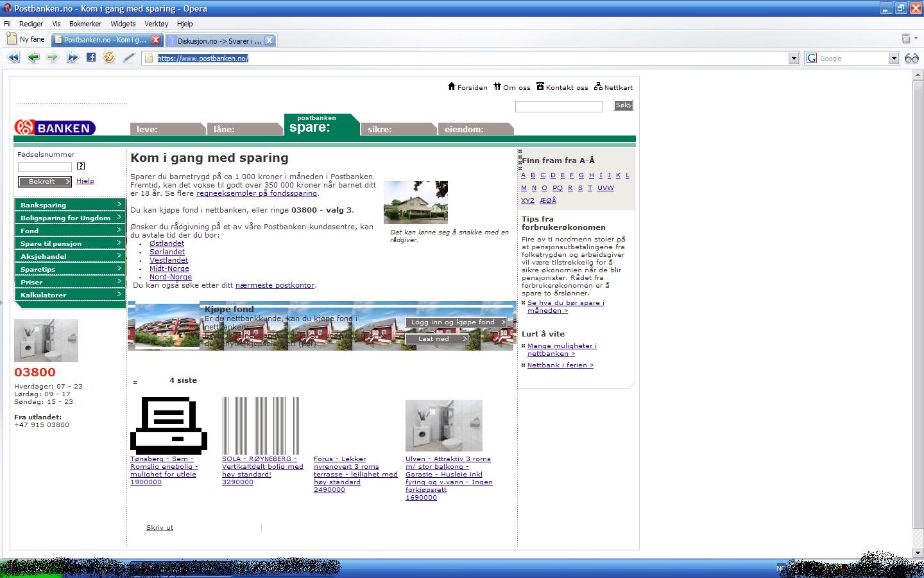Click the site search text field
Image resolution: width=924 pixels, height=578 pixels.
559,107
